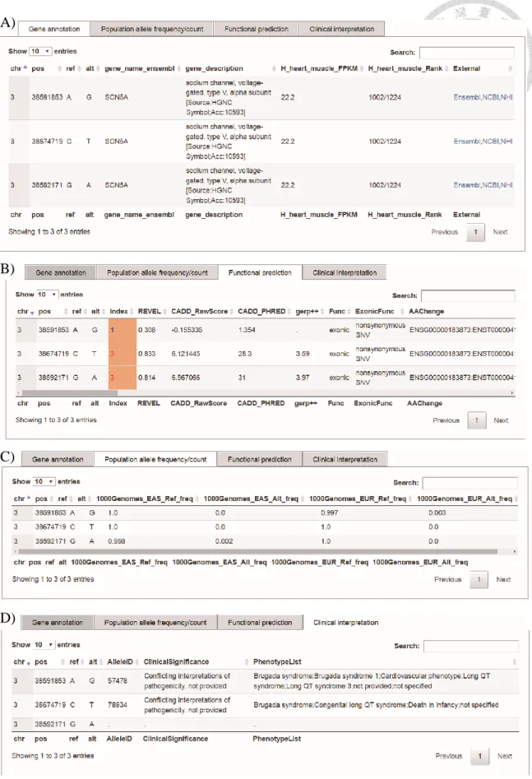
Task: Switch to Clinical interpretation tab in panel A
Action: pyautogui.click(x=342, y=29)
